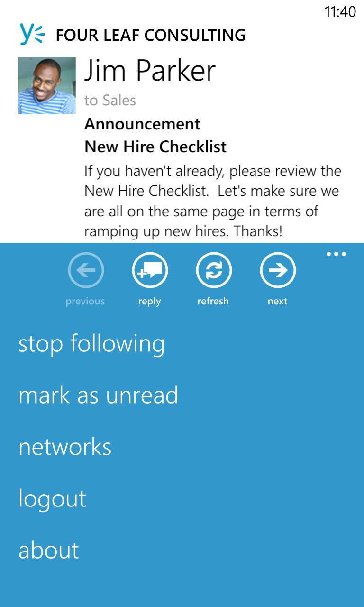Screen dimensions: 364x607
Task: Tap the New Hire Checklist announcement text
Action: tap(155, 147)
